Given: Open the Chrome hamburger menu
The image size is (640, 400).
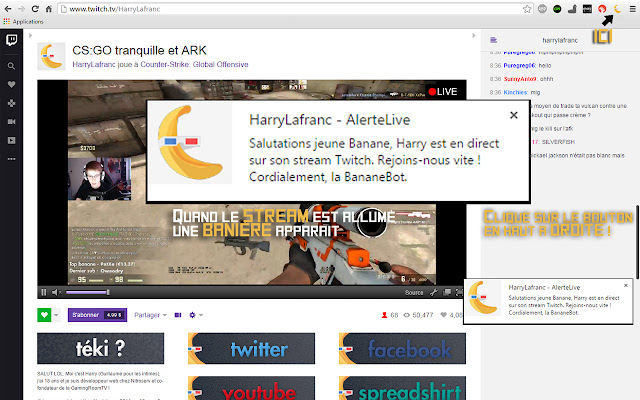Looking at the screenshot, I should (x=632, y=8).
